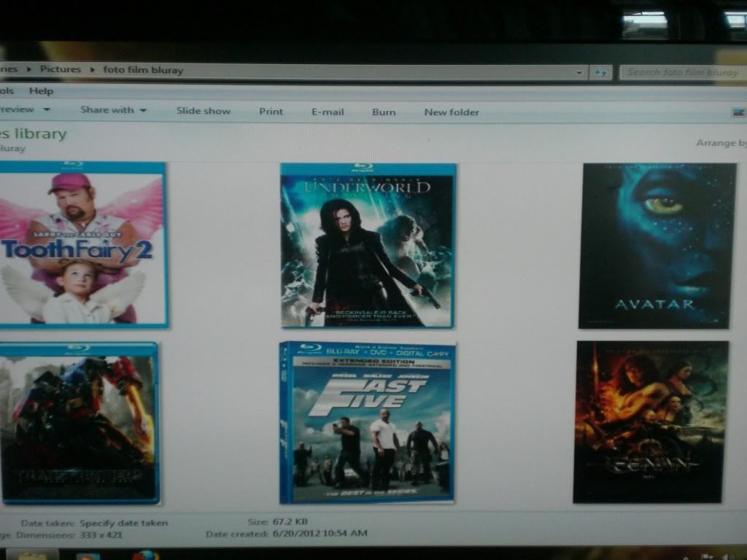Screen dimensions: 747x560
Task: Open the Help menu
Action: 41,91
